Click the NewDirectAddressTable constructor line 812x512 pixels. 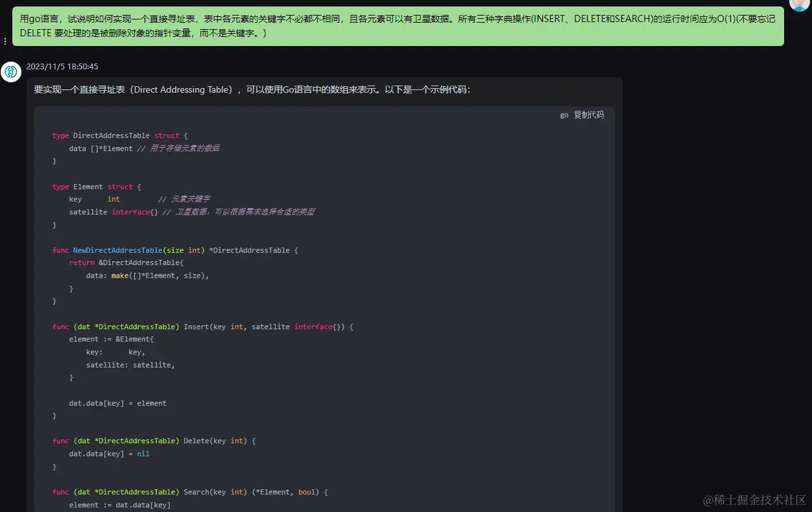(x=175, y=250)
